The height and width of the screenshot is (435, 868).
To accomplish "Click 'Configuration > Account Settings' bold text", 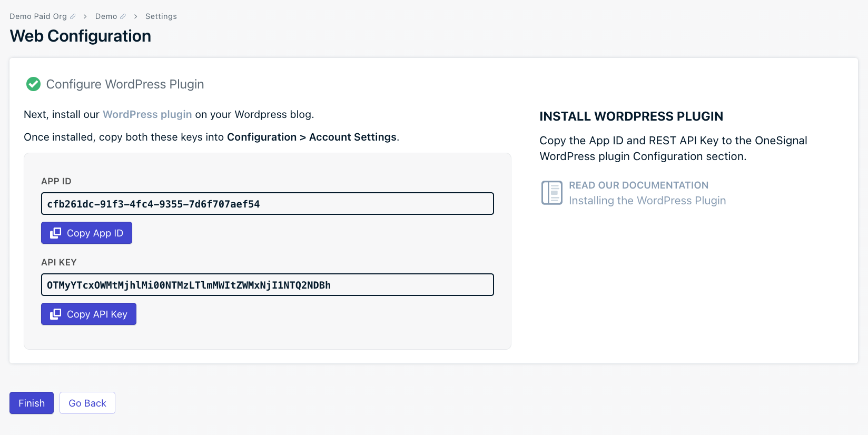I will (x=312, y=137).
